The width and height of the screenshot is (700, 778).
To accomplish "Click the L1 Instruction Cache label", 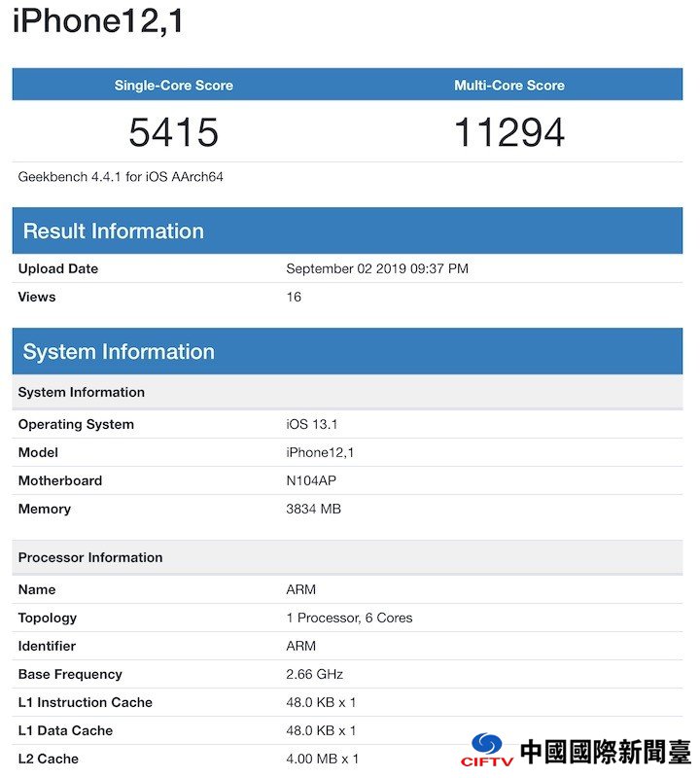I will pyautogui.click(x=86, y=702).
